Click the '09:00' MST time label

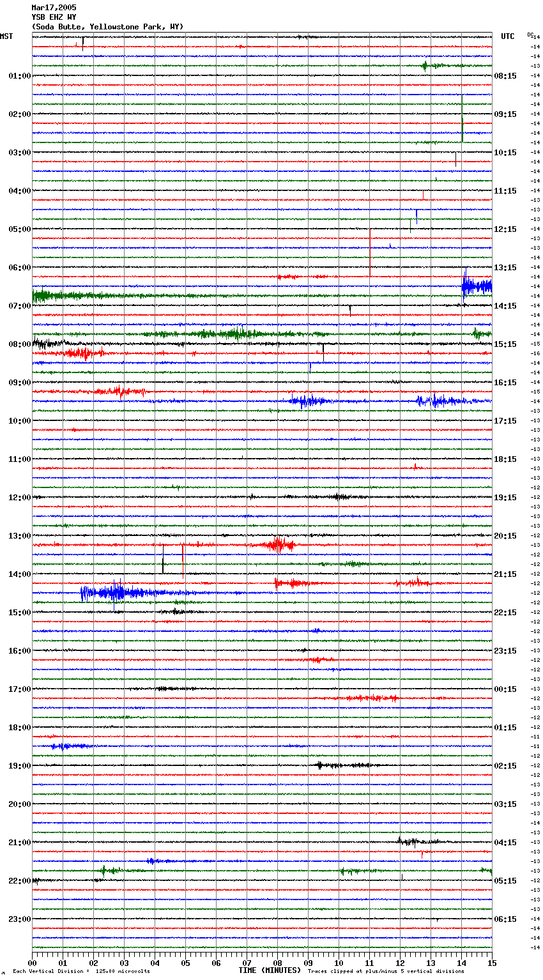(19, 383)
